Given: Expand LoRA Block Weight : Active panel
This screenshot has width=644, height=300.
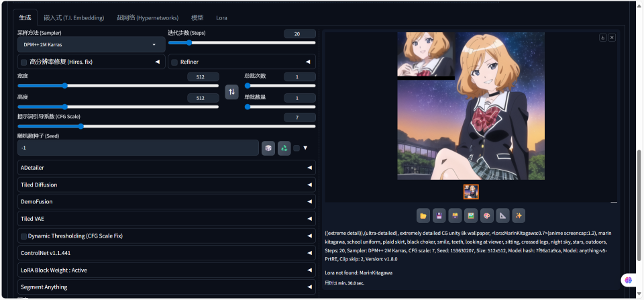Looking at the screenshot, I should point(167,270).
